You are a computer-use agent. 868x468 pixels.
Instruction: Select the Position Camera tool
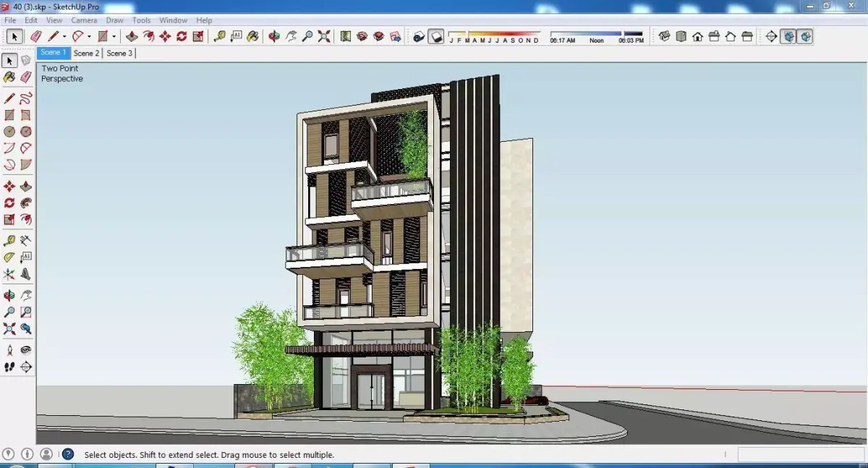pos(9,350)
